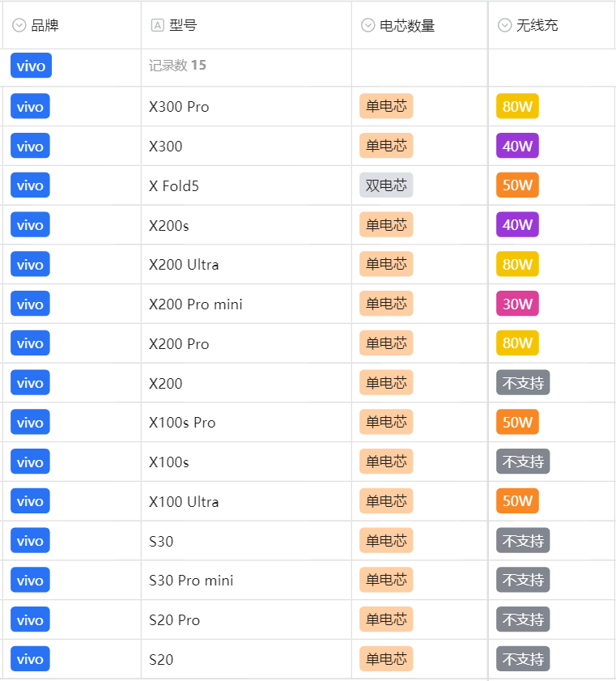Click the 无线充 column field-type icon
The image size is (616, 681).
coord(504,26)
